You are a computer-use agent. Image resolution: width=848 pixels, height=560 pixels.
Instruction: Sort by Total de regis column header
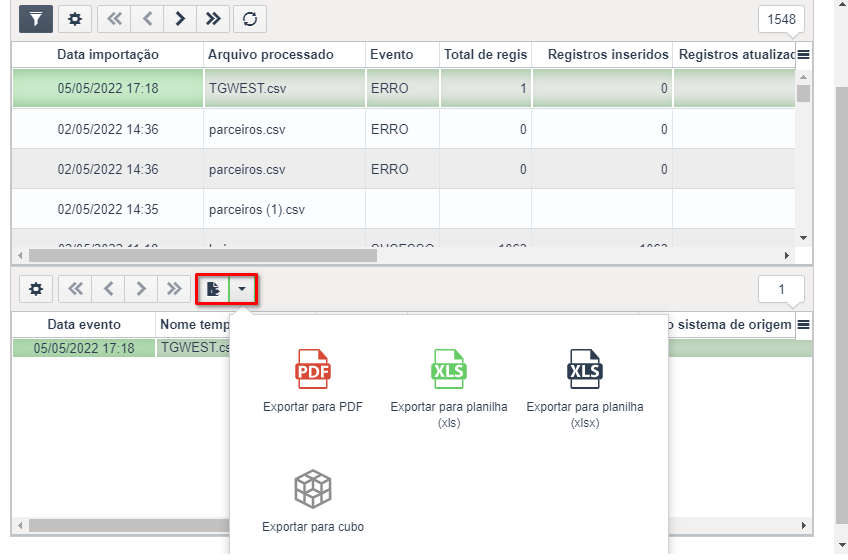486,55
